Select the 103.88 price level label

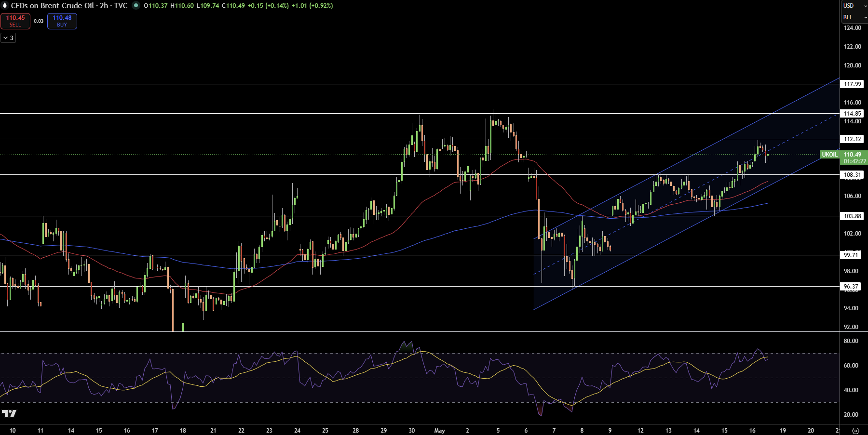point(853,216)
